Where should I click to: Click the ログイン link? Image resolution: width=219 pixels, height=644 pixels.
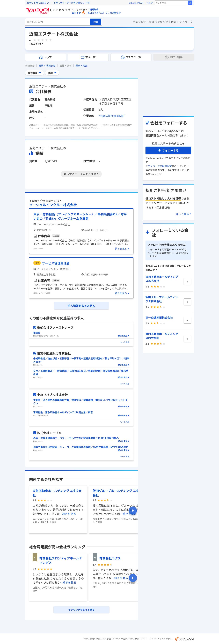click(76, 13)
